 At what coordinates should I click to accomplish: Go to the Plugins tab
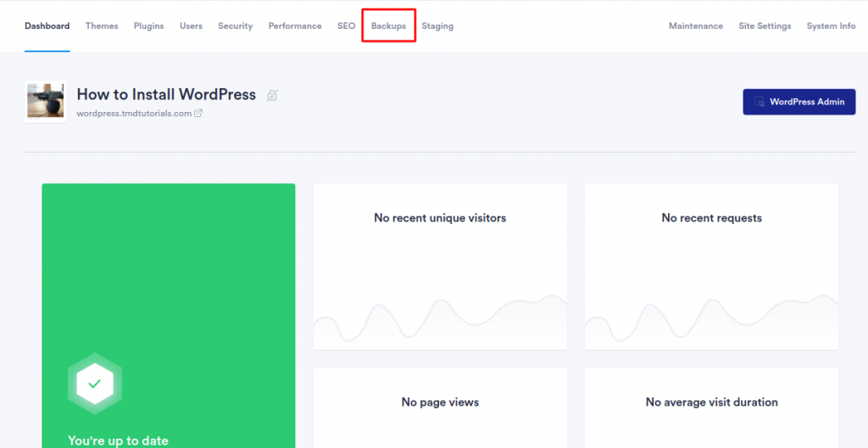click(148, 26)
